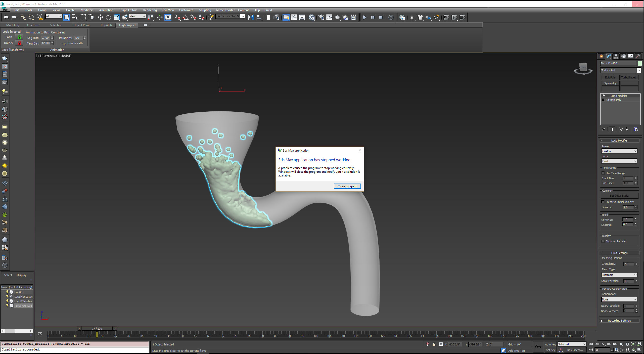Enable Use Time Range checkbox
The height and width of the screenshot is (354, 644).
[603, 173]
